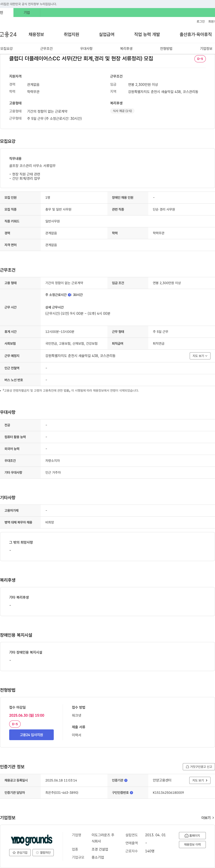Click the 140명 employee count
This screenshot has width=215, height=868.
[150, 851]
